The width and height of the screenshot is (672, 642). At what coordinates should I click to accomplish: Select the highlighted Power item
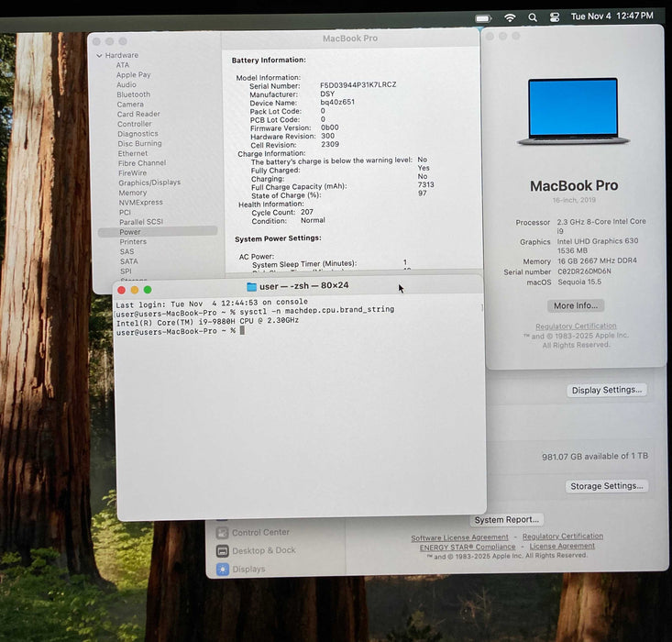pos(158,232)
